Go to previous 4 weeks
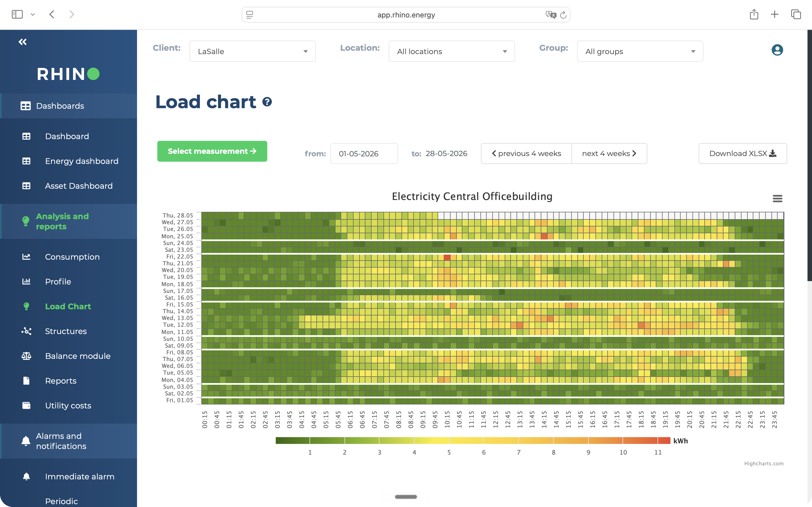The image size is (812, 507). [526, 154]
